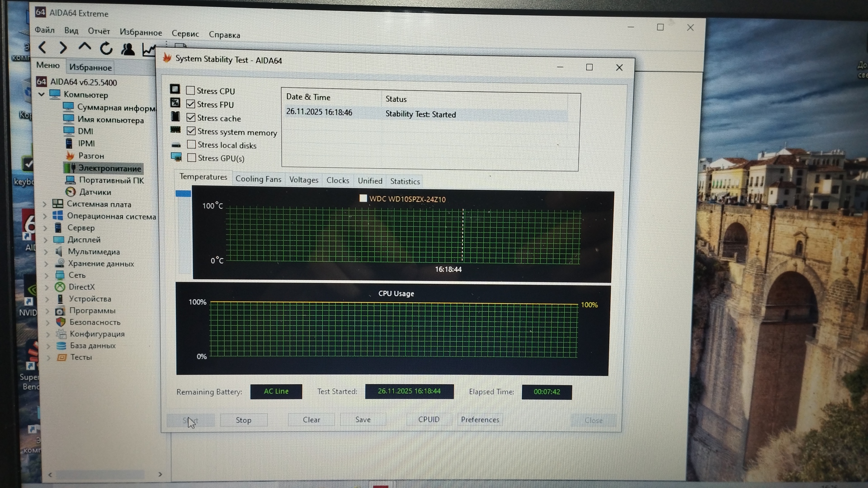Uncheck the Stress FPU checkbox
Viewport: 868px width, 488px height.
(191, 104)
